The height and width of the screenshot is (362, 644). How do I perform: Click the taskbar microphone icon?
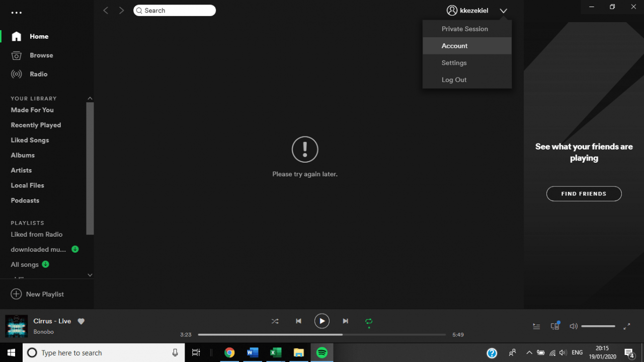tap(175, 352)
